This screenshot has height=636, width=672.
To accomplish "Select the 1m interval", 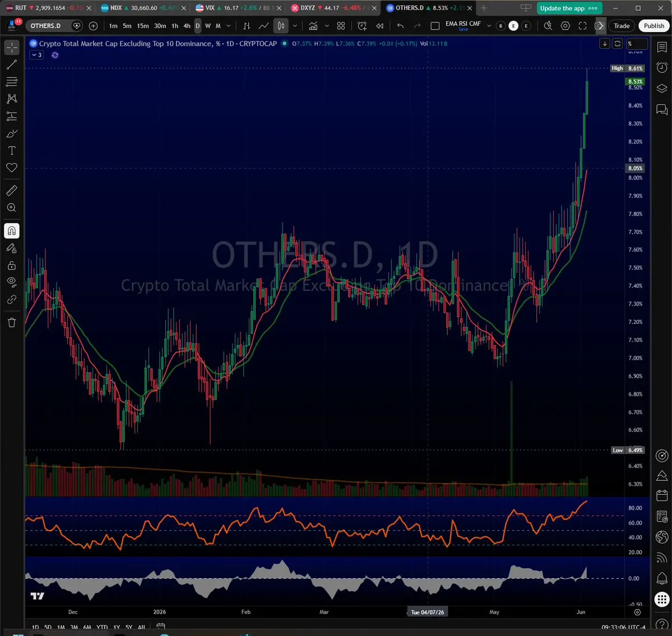I will [113, 26].
